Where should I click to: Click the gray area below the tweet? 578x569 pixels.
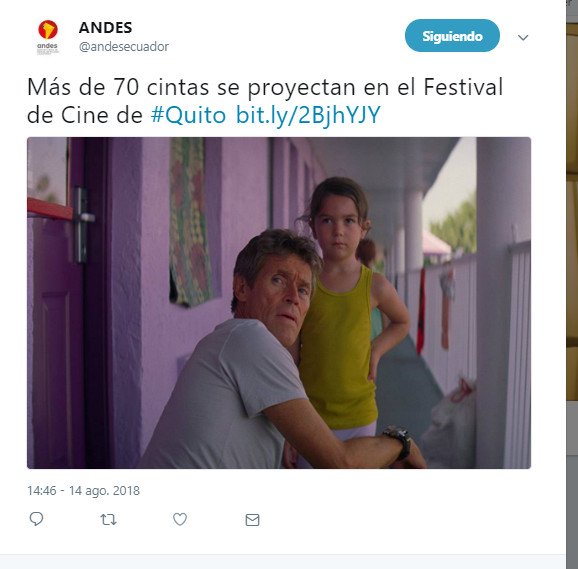tap(283, 562)
